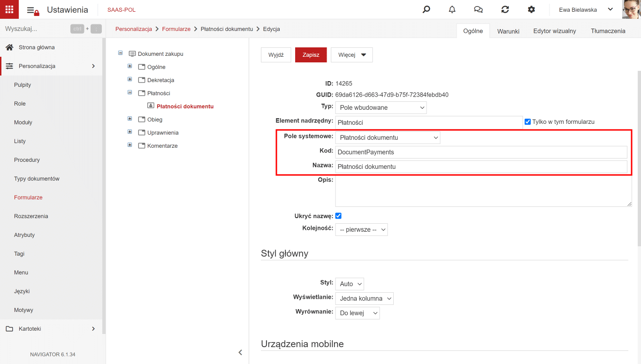
Task: Click the Kod input field
Action: click(481, 152)
